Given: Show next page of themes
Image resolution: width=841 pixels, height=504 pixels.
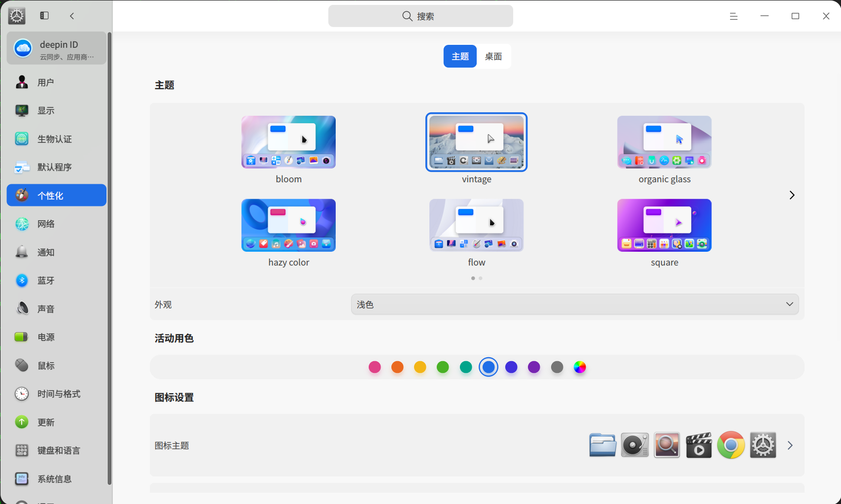Looking at the screenshot, I should coord(792,195).
